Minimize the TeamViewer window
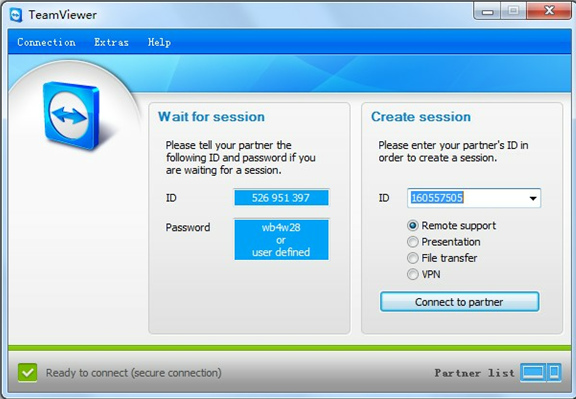Image resolution: width=576 pixels, height=399 pixels. pos(487,11)
